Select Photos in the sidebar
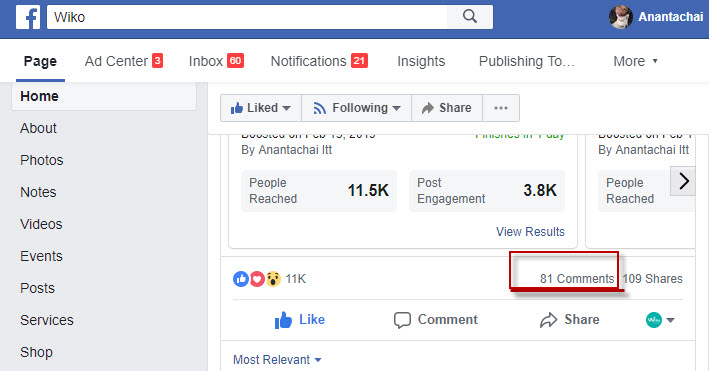709x371 pixels. point(42,160)
